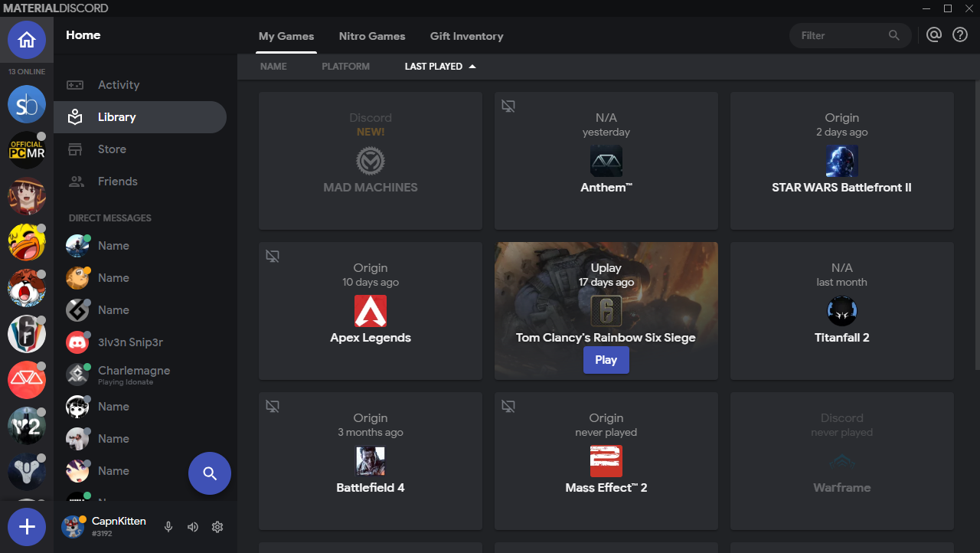The width and height of the screenshot is (980, 553).
Task: Click the Home button in server list
Action: [27, 38]
